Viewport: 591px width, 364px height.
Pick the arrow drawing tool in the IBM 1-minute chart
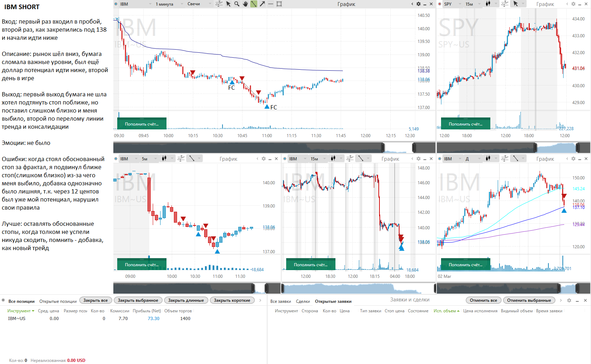[262, 4]
